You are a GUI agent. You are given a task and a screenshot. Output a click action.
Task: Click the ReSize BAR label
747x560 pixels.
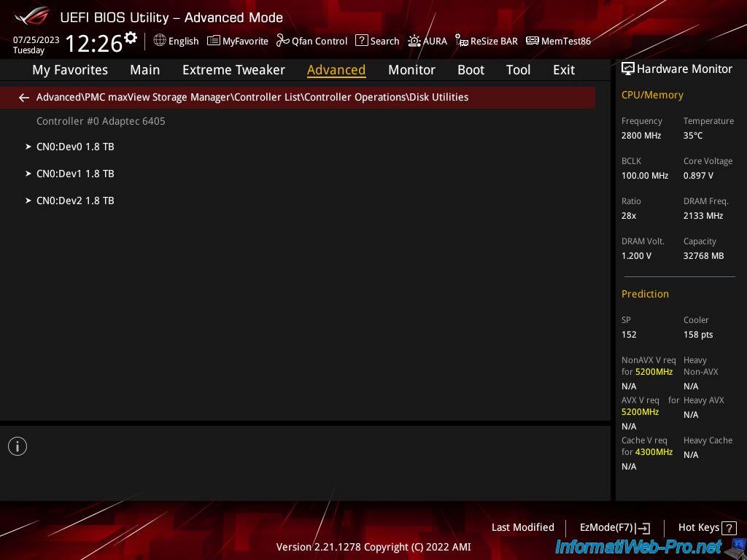pos(494,42)
